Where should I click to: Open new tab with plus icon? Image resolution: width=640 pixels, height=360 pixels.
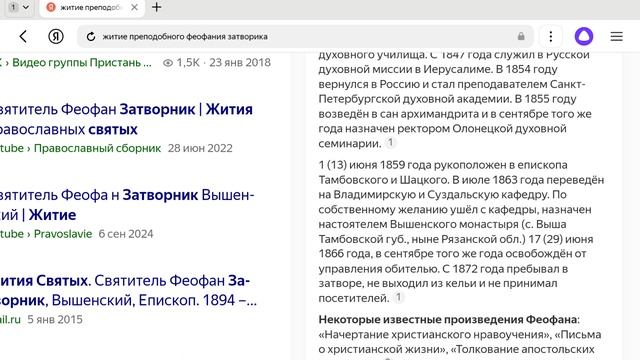157,7
